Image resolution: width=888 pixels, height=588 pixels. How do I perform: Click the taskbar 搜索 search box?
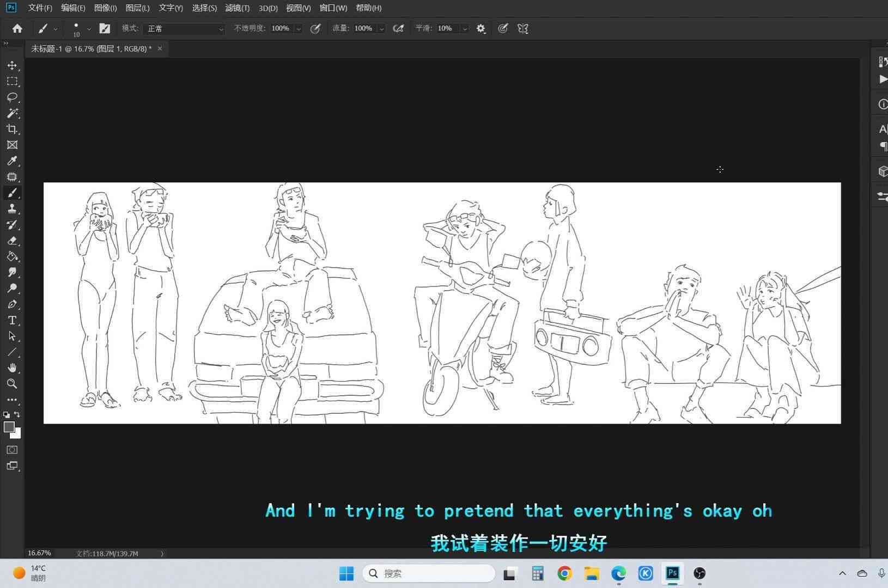tap(429, 573)
